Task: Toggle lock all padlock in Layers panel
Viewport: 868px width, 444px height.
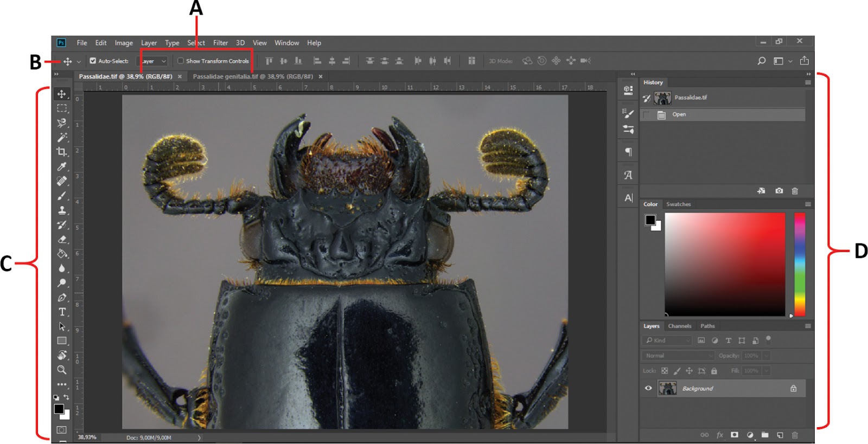Action: (x=714, y=371)
